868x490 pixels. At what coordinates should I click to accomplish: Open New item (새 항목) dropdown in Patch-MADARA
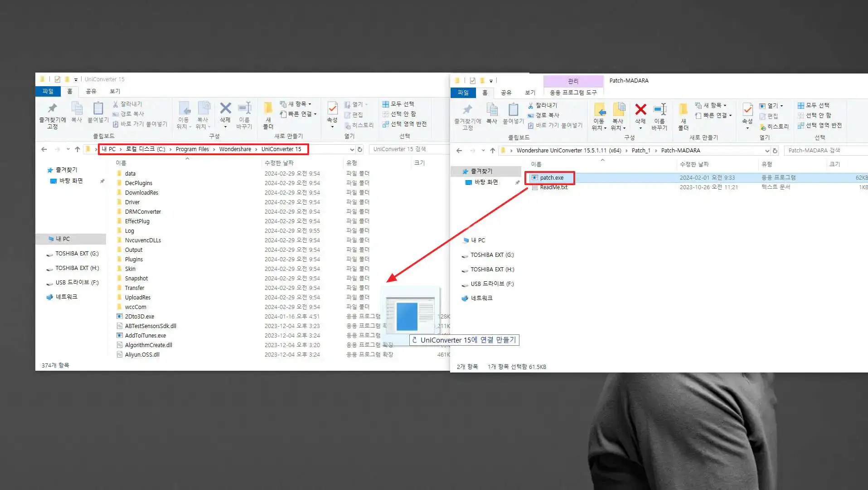(711, 105)
